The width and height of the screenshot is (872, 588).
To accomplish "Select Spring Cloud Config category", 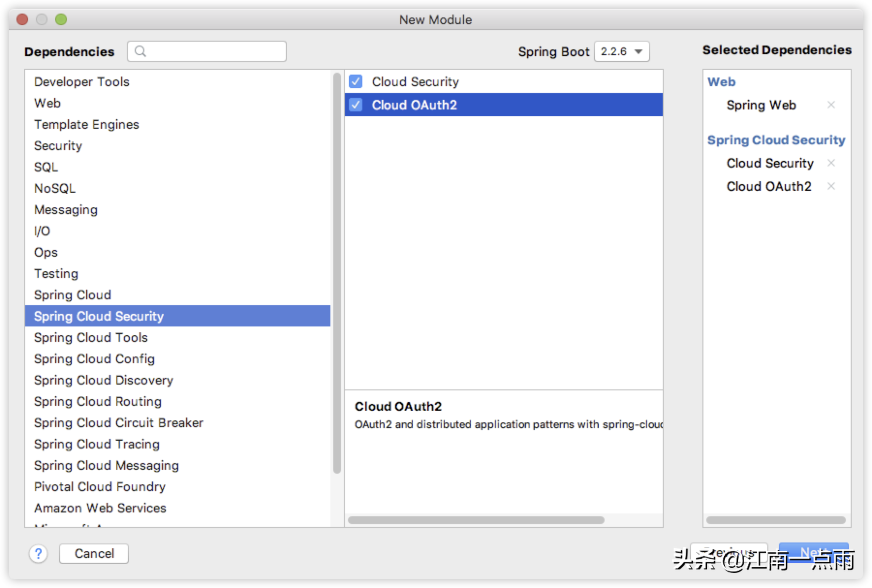I will point(178,359).
